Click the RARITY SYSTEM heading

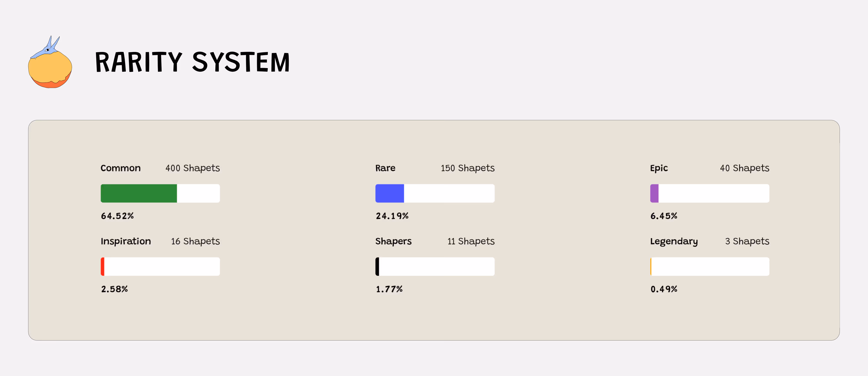coord(192,62)
